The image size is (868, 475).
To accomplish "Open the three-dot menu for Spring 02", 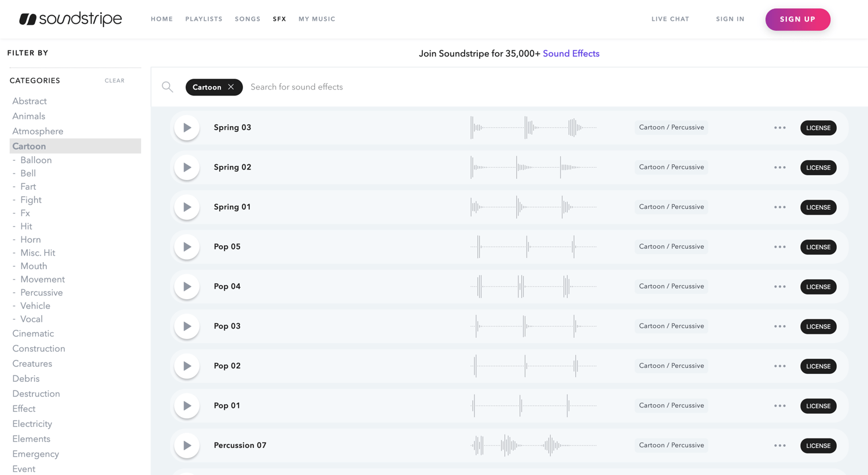I will [x=779, y=167].
